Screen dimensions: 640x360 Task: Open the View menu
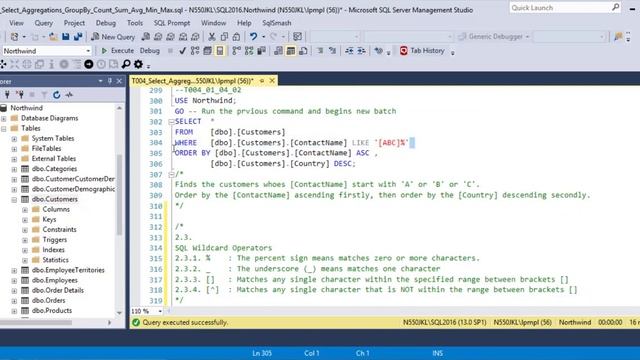click(x=16, y=23)
